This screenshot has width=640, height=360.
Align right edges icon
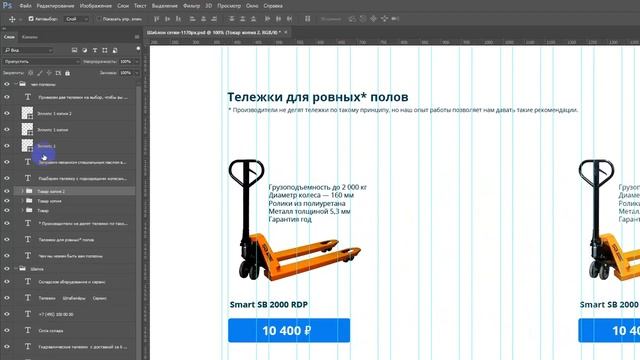[214, 19]
